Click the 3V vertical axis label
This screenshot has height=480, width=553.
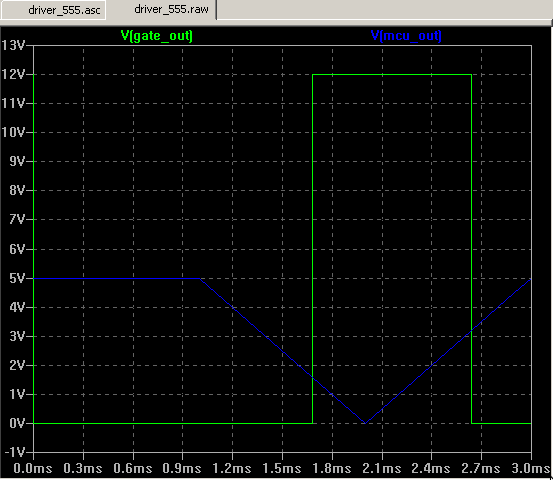pos(17,336)
